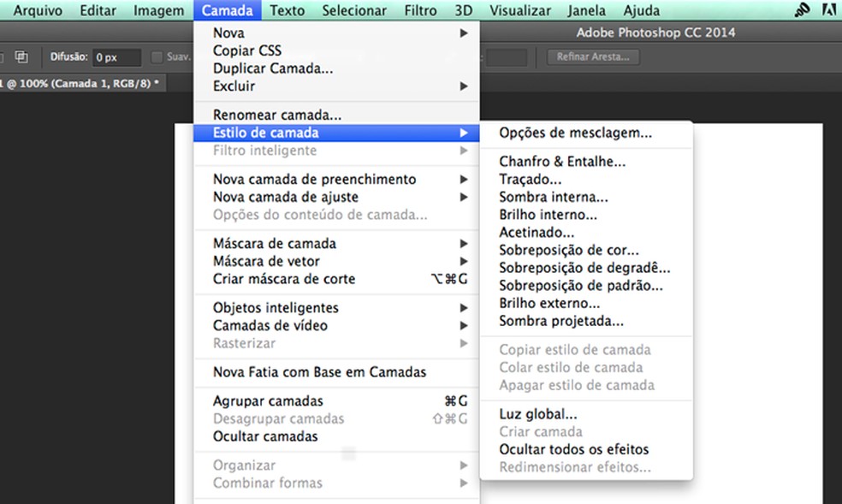Expand the Excluir submenu
842x504 pixels.
coord(336,86)
